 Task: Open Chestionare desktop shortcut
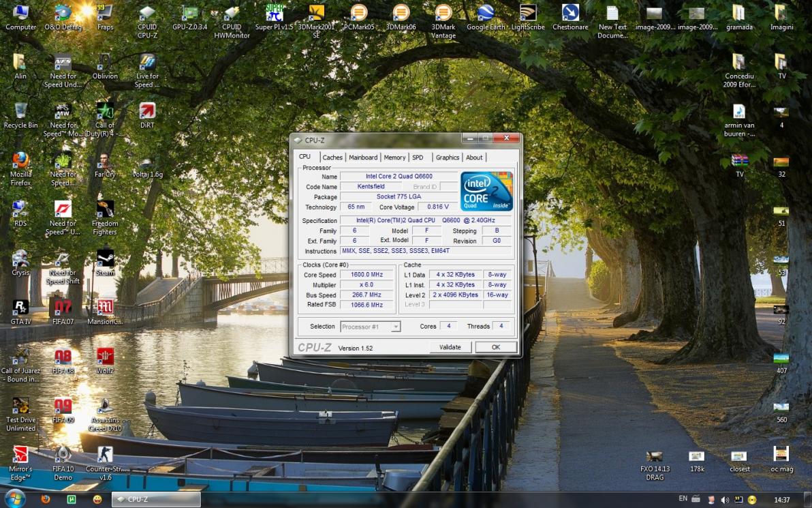[570, 17]
